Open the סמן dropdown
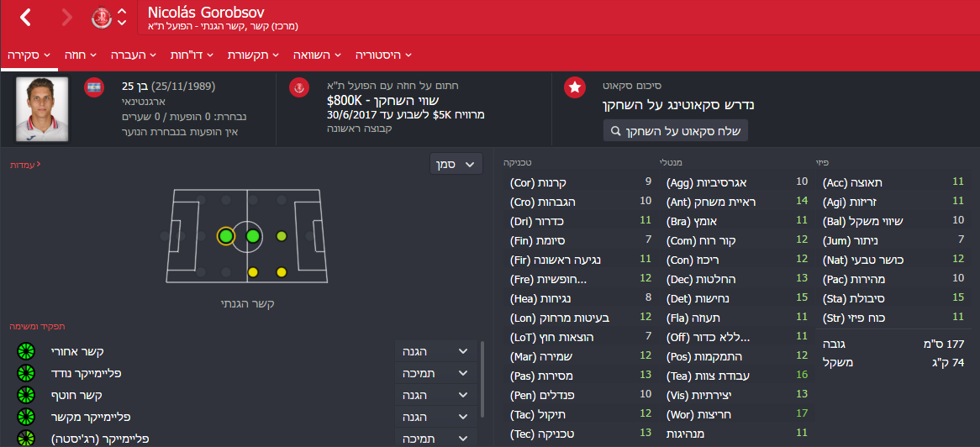The height and width of the screenshot is (447, 980). 456,165
